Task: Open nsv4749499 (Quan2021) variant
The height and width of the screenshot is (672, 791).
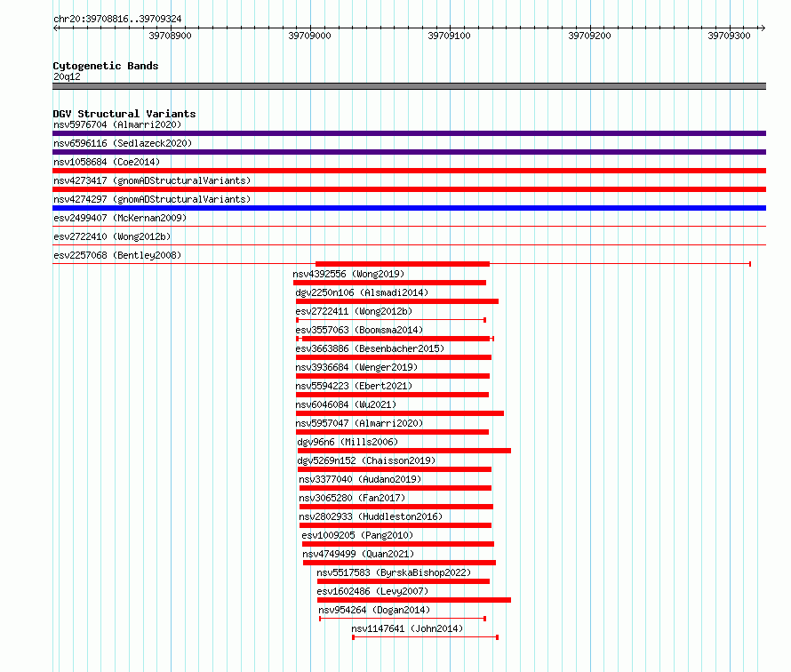Action: 358,554
